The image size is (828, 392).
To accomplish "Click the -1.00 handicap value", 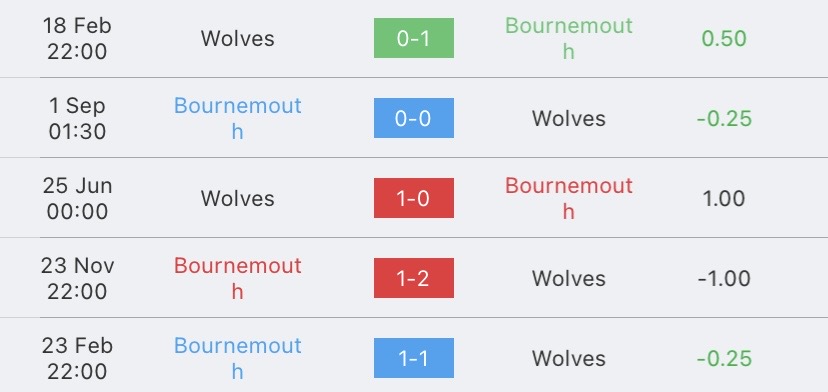I will point(724,278).
